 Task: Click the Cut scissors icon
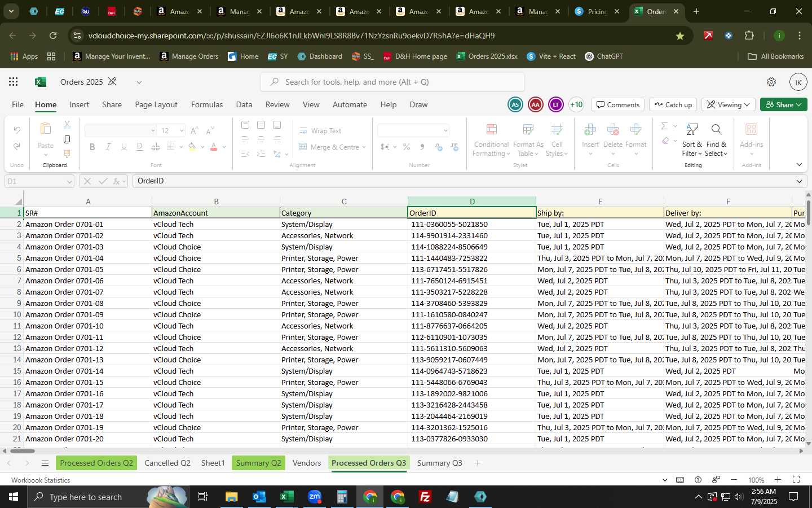pyautogui.click(x=67, y=124)
